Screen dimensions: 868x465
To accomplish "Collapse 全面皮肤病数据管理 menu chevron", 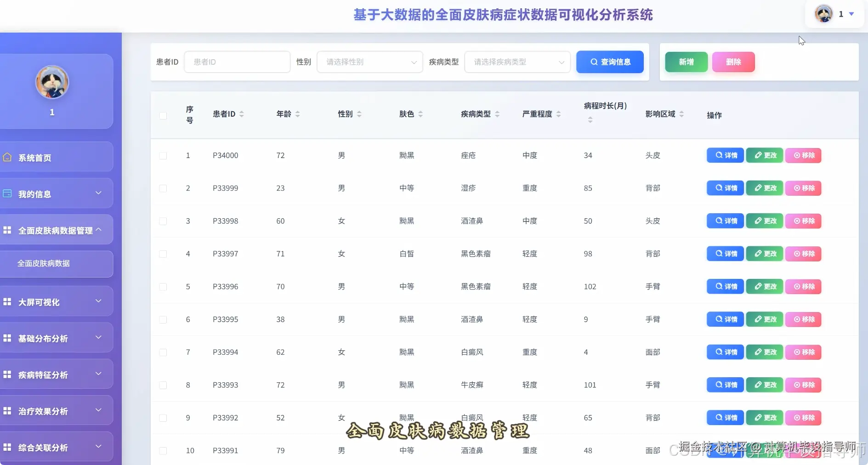I will (98, 229).
